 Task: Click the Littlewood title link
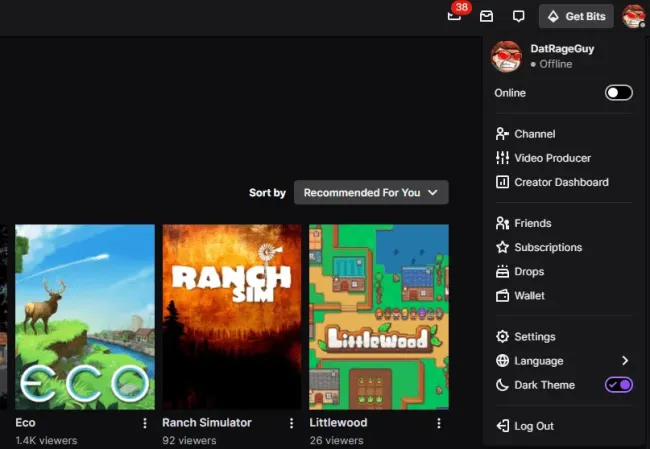[338, 422]
